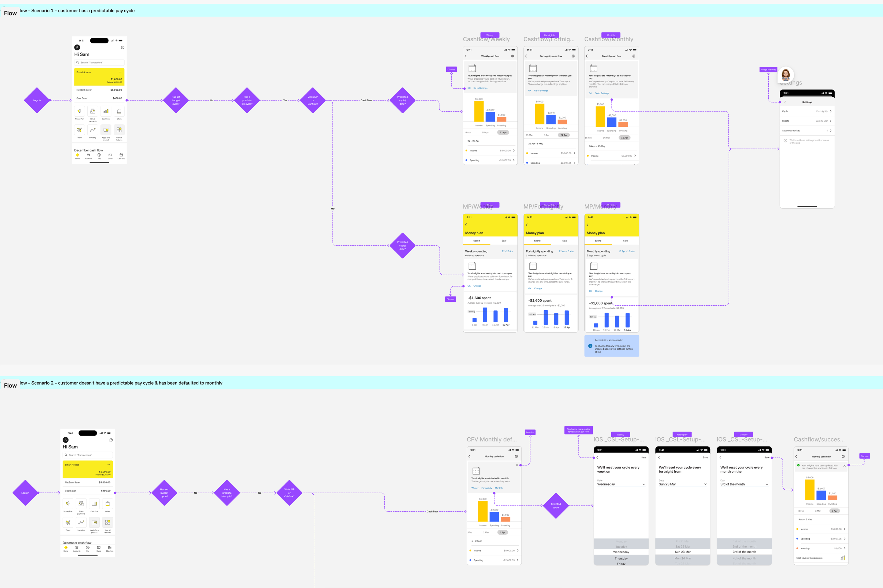Click Search "Transactions" field on Scenario 1 home
Viewport: 883px width, 588px height.
tap(99, 63)
